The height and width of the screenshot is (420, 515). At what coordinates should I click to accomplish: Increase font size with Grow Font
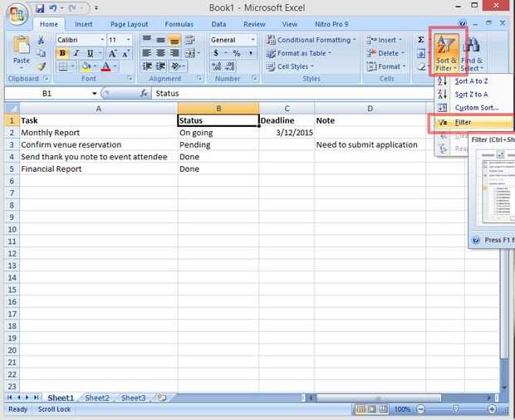click(x=112, y=53)
